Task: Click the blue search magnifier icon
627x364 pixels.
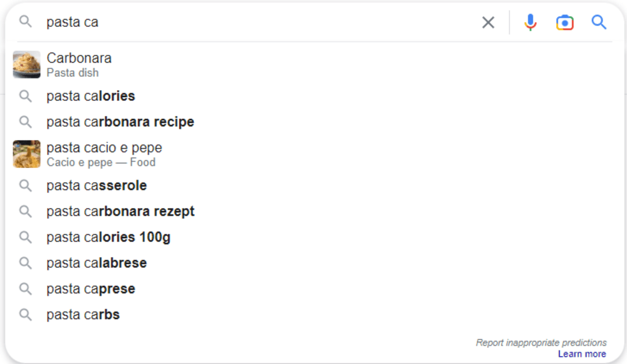Action: 598,22
